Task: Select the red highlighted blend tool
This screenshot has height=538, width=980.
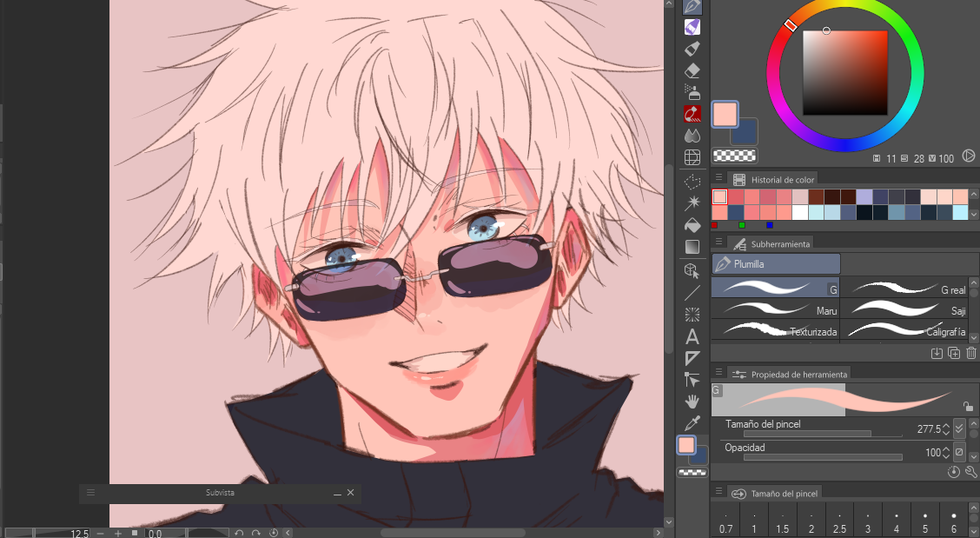Action: pos(692,114)
